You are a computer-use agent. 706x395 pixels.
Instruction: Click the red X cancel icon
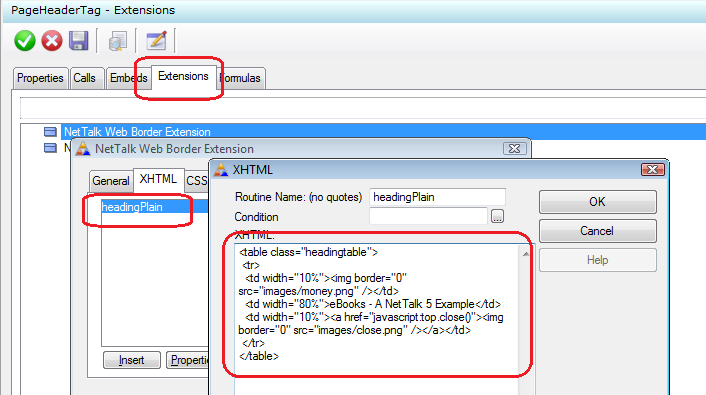click(52, 41)
